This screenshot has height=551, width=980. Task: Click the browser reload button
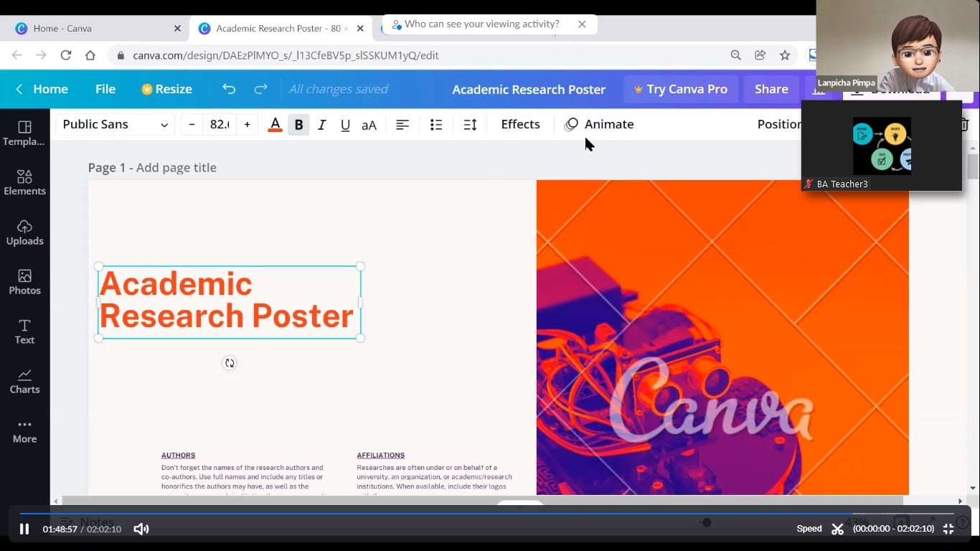coord(66,55)
